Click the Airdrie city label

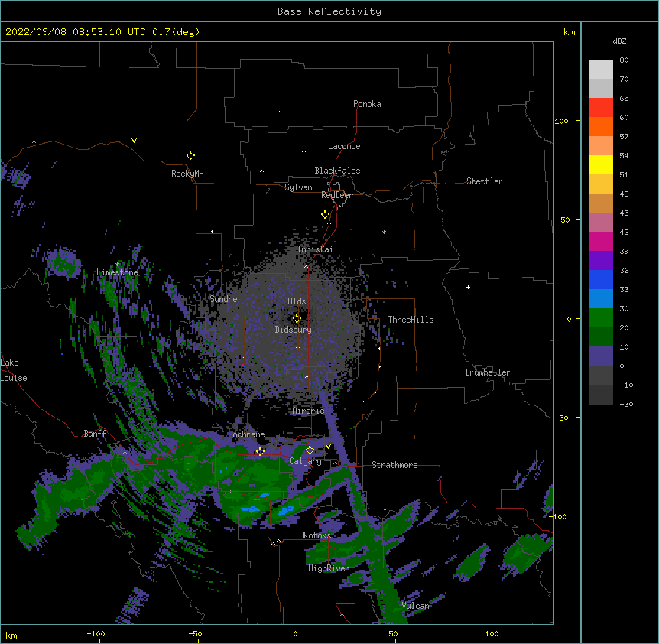[x=309, y=411]
